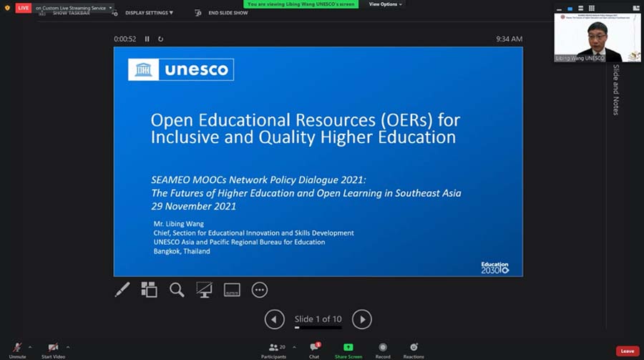Screen dimensions: 644x360
Task: Click the 0:00:52 elapsed time
Action: point(125,39)
